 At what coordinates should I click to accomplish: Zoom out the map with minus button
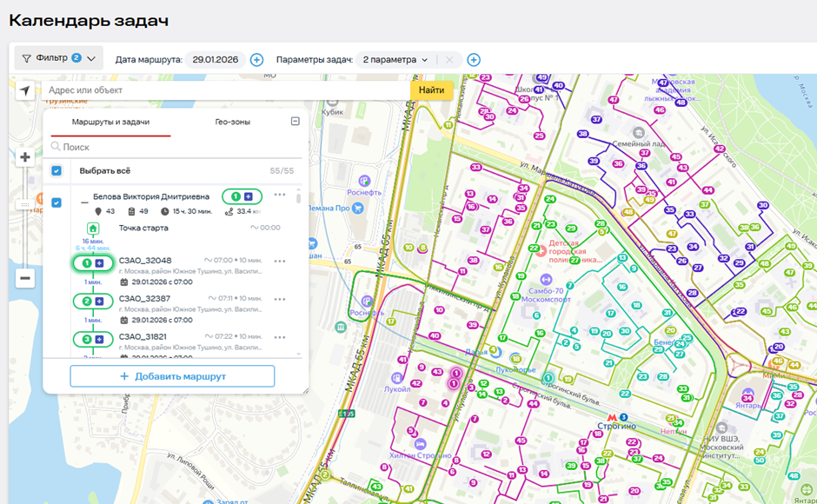pos(25,278)
